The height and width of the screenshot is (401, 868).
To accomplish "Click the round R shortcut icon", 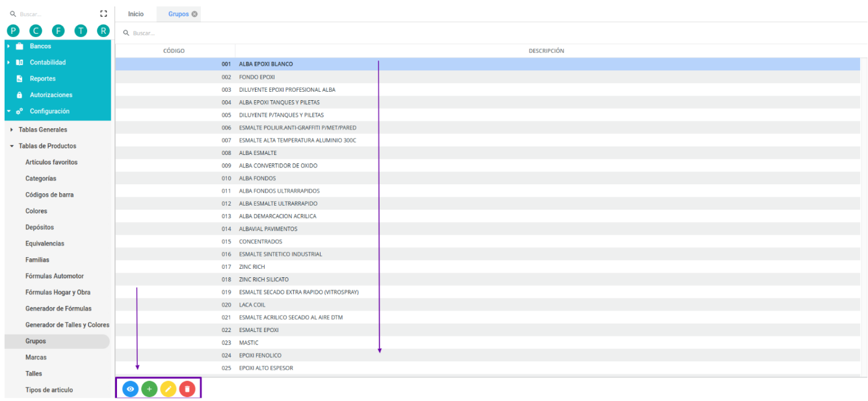I will click(x=103, y=31).
